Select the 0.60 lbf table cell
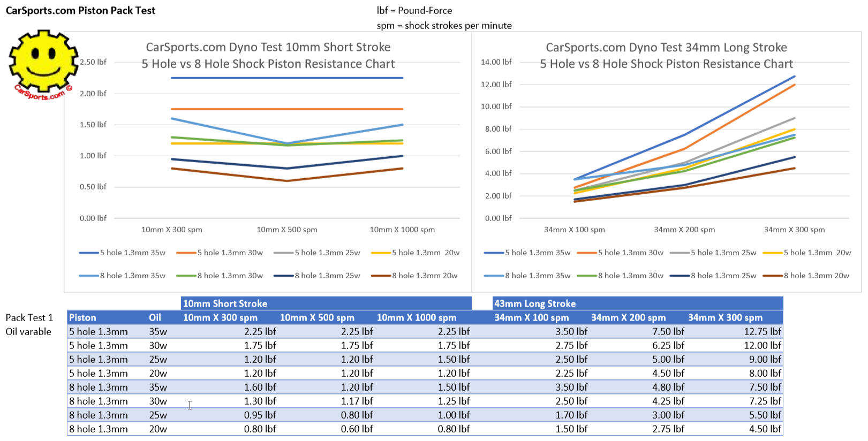The height and width of the screenshot is (441, 868). [x=357, y=429]
